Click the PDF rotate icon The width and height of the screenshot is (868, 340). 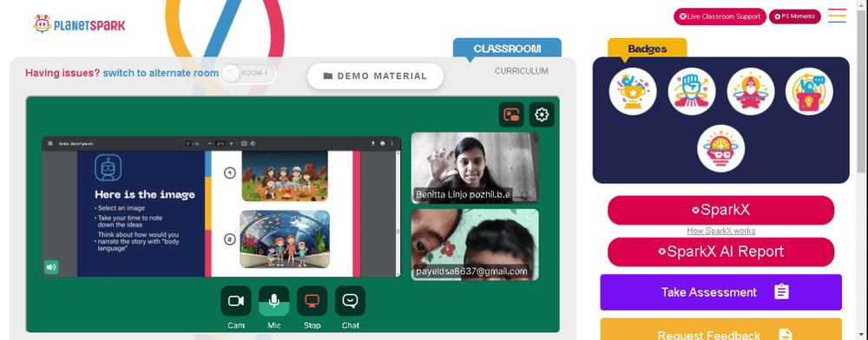point(253,144)
